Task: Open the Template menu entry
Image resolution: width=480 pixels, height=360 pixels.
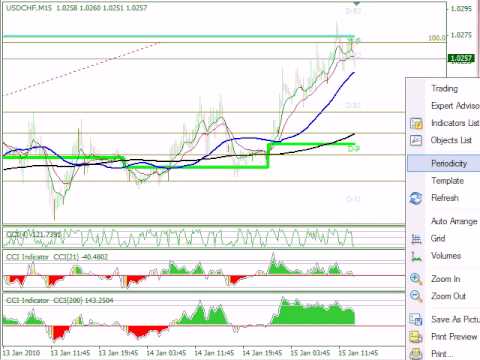Action: point(447,181)
